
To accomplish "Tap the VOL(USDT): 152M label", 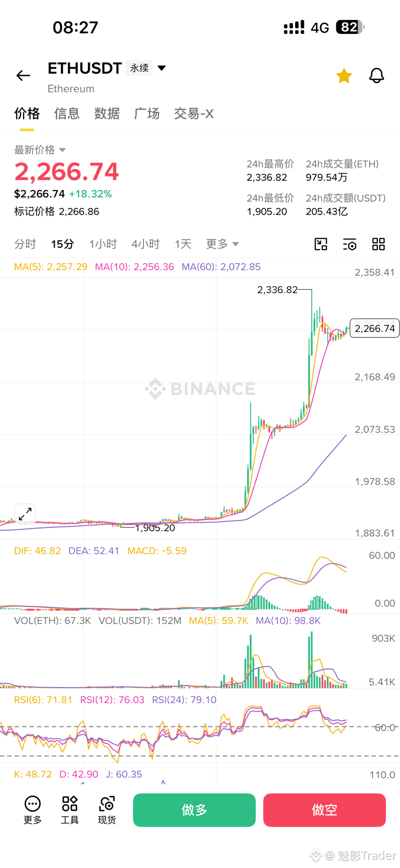I will 140,620.
